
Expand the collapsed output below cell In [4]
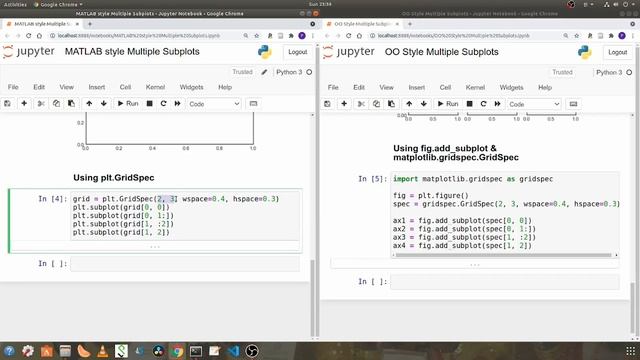point(155,247)
